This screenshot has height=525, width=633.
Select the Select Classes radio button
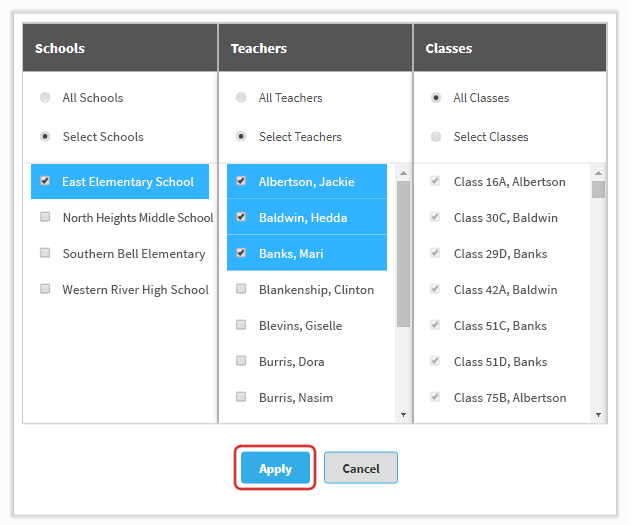pos(436,136)
